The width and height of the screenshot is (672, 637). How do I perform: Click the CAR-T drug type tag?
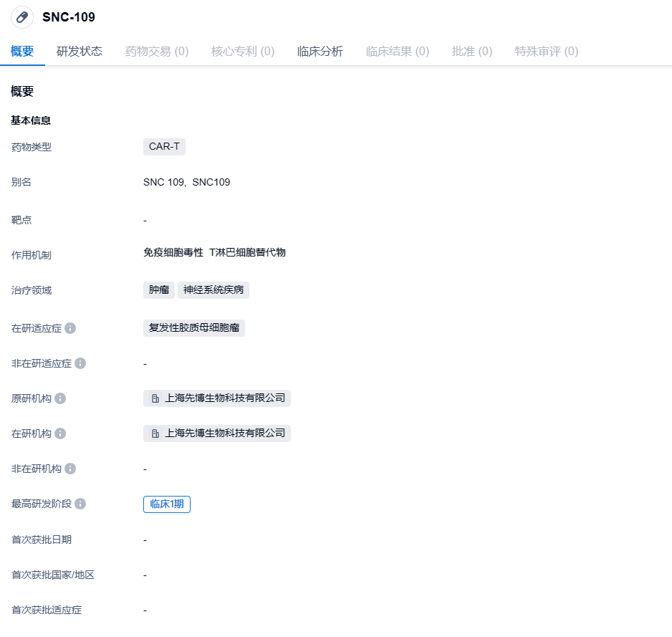pyautogui.click(x=164, y=147)
